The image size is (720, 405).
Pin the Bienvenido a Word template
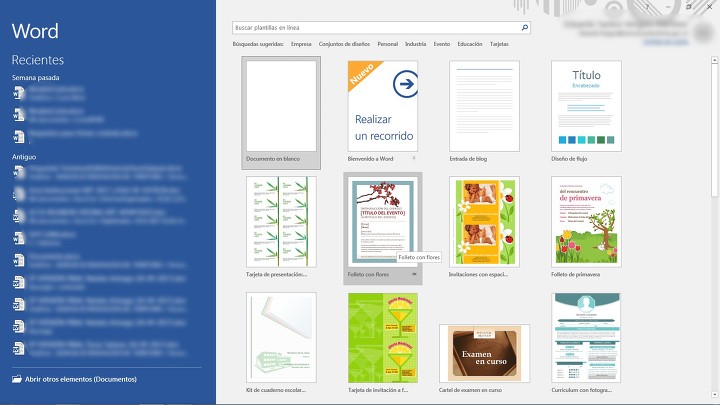[x=414, y=158]
